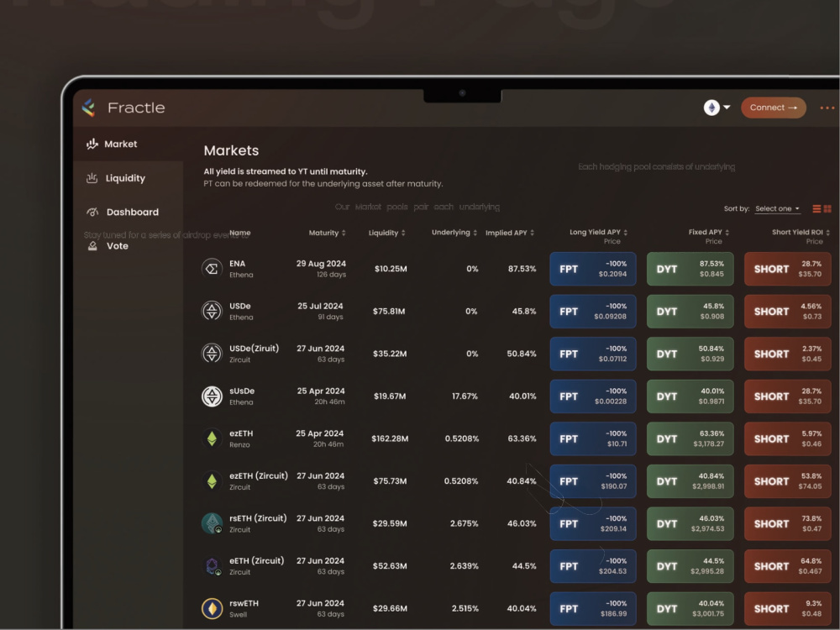Click the $162.28M liquidity value

click(x=390, y=438)
